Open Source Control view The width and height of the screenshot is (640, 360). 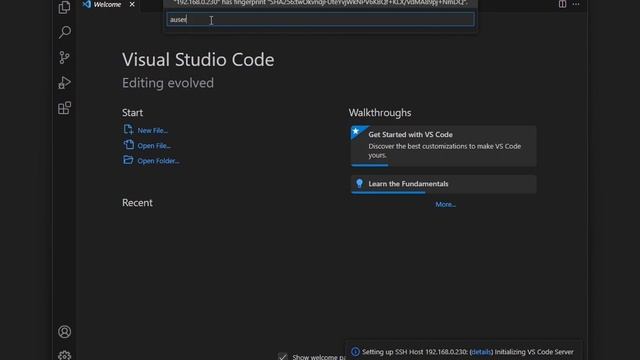[x=64, y=58]
